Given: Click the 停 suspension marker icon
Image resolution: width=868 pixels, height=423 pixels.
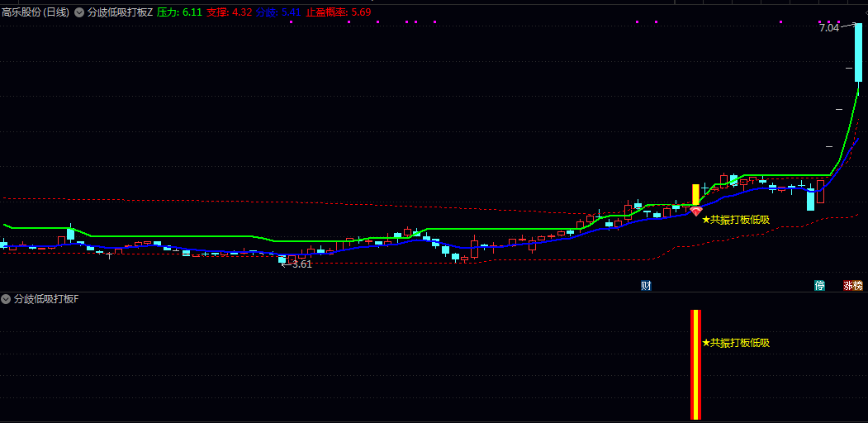Looking at the screenshot, I should click(x=819, y=286).
